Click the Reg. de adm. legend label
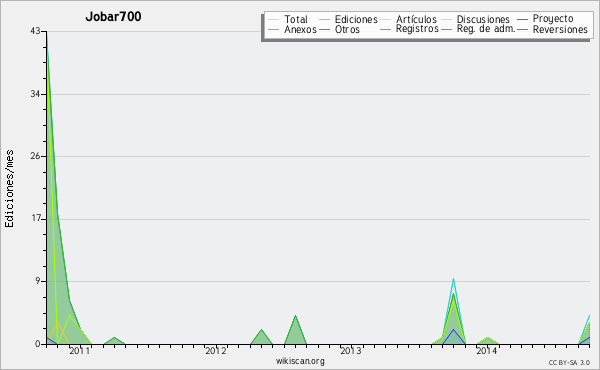600x370 pixels. (486, 29)
